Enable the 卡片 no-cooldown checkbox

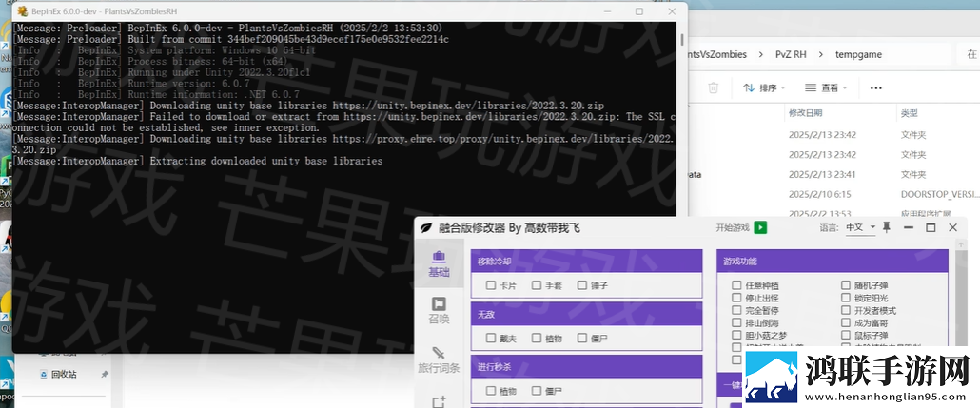[491, 285]
